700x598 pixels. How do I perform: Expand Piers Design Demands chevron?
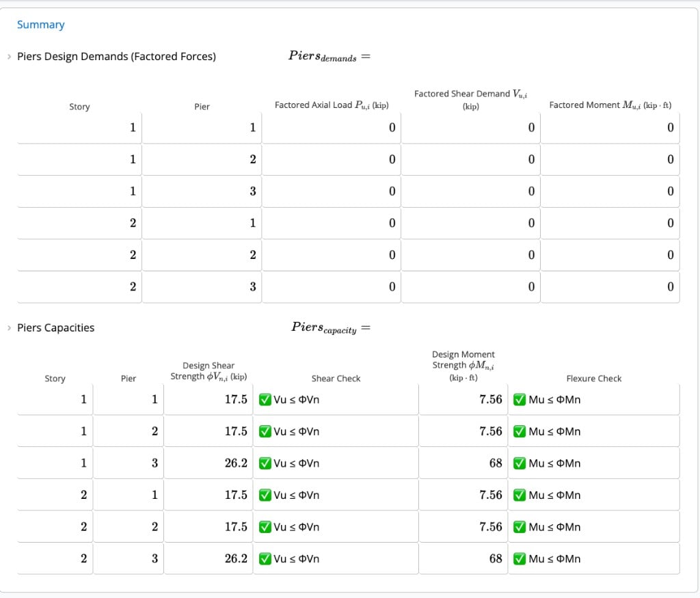pos(9,57)
